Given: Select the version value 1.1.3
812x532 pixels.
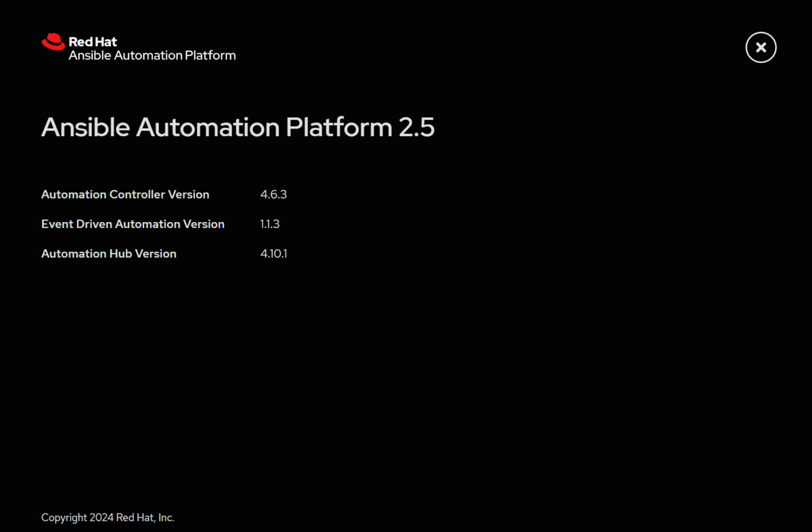Looking at the screenshot, I should [x=270, y=224].
